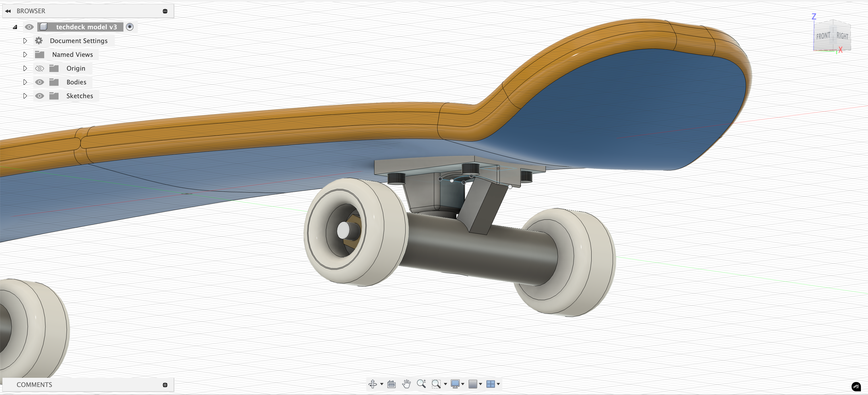This screenshot has width=868, height=395.
Task: Click the Grid and Snaps icon
Action: 473,384
